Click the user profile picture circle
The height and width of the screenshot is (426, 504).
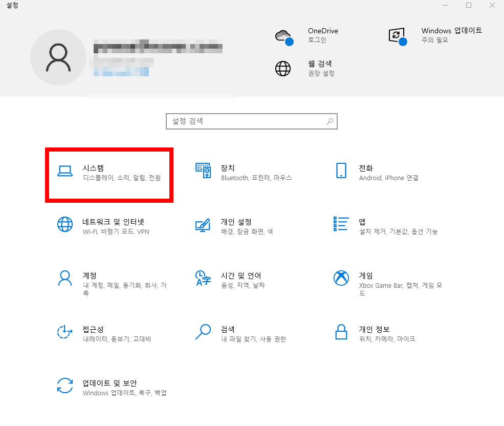(58, 57)
